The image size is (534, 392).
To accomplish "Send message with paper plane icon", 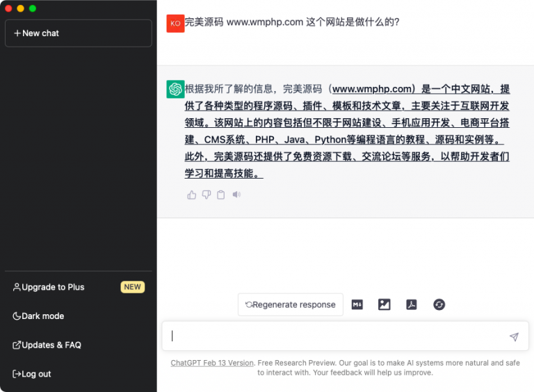I will click(514, 337).
